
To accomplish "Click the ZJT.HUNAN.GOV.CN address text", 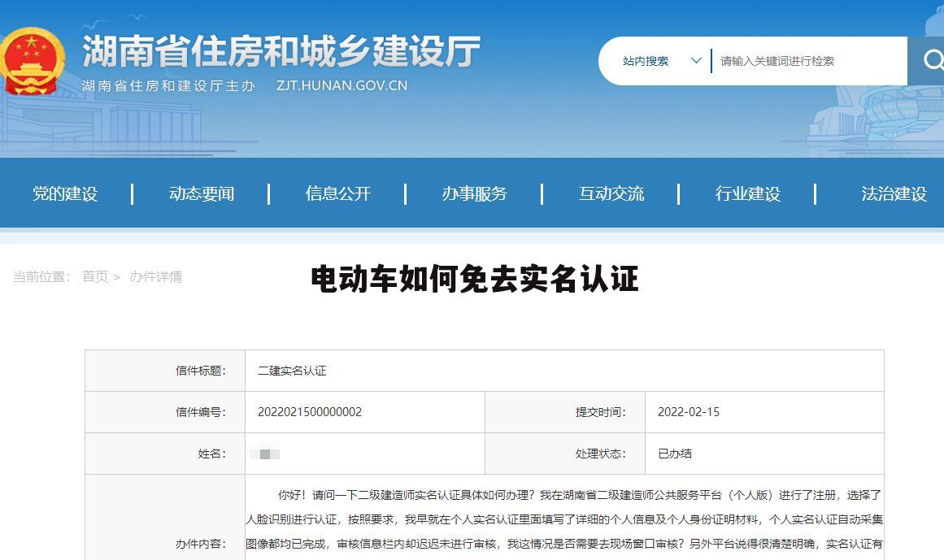I will click(342, 85).
